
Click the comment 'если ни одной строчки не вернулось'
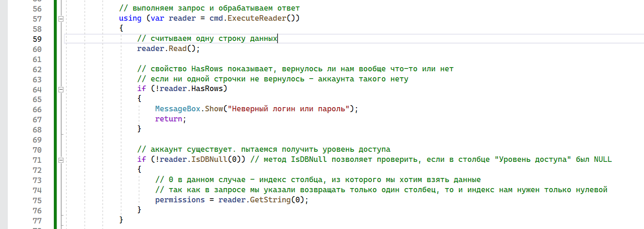[x=273, y=79]
